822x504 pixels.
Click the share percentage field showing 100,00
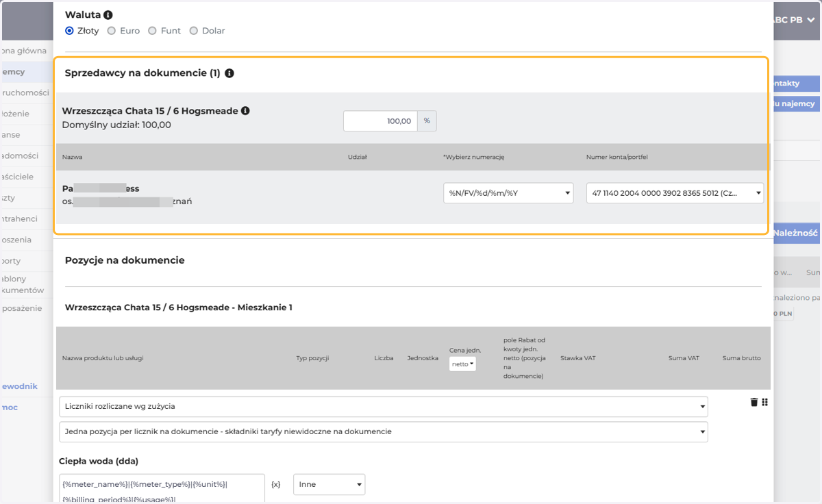[380, 121]
